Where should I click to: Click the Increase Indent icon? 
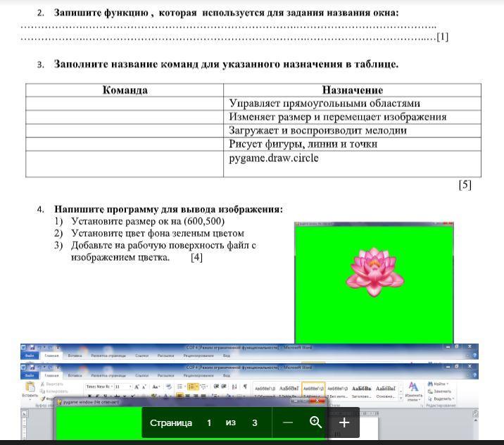[x=224, y=387]
